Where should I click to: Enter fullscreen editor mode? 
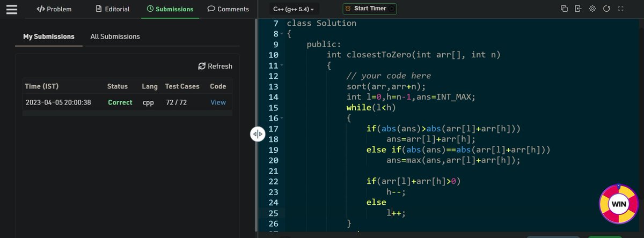point(621,9)
